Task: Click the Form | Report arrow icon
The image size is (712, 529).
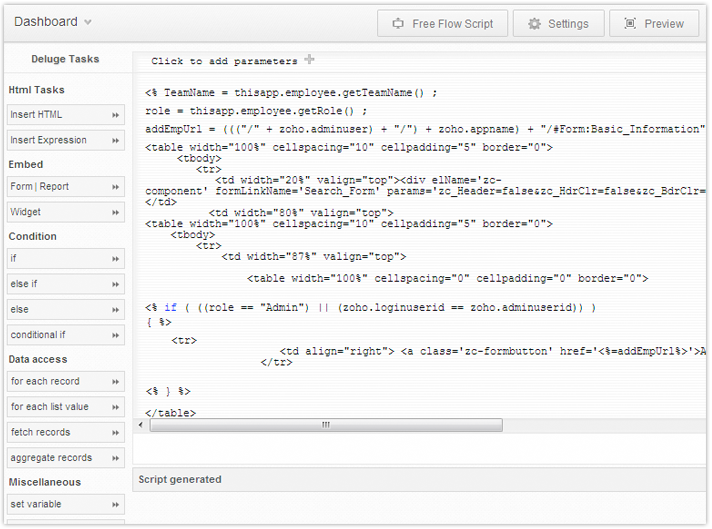Action: 116,187
